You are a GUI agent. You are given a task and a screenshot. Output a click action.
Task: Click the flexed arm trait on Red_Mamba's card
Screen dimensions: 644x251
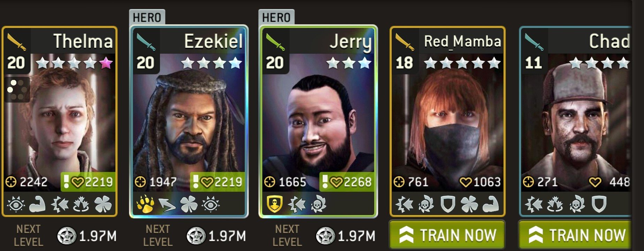(490, 205)
